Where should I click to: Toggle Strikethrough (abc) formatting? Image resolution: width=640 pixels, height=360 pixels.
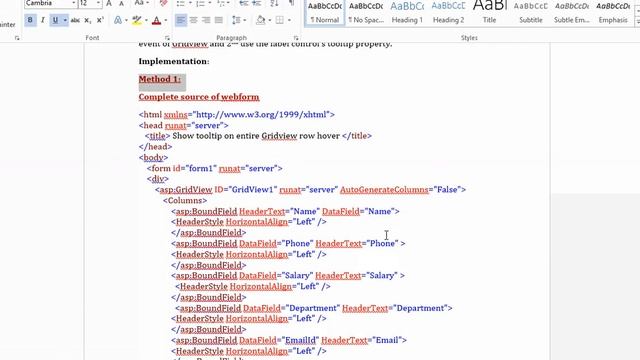click(x=75, y=20)
